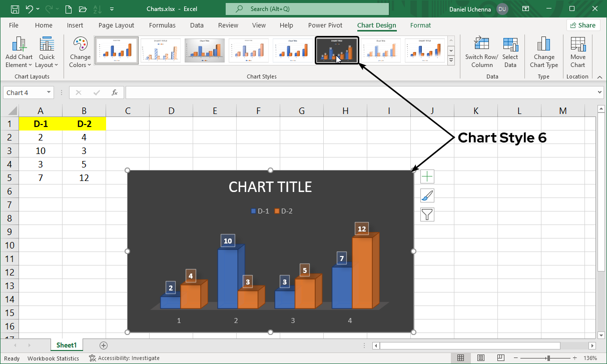Image resolution: width=607 pixels, height=364 pixels.
Task: Open the Name Box dropdown showing Chart 4
Action: 49,92
